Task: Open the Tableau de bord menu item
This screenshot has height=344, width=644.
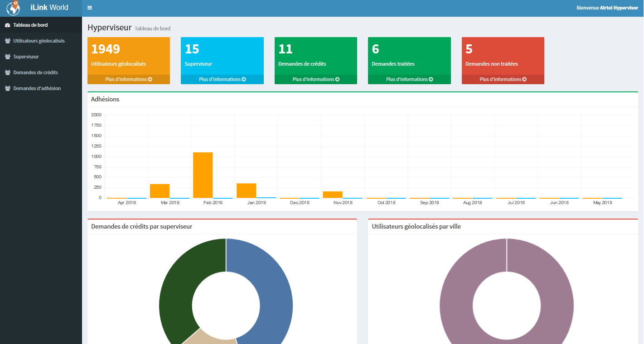Action: [x=30, y=25]
